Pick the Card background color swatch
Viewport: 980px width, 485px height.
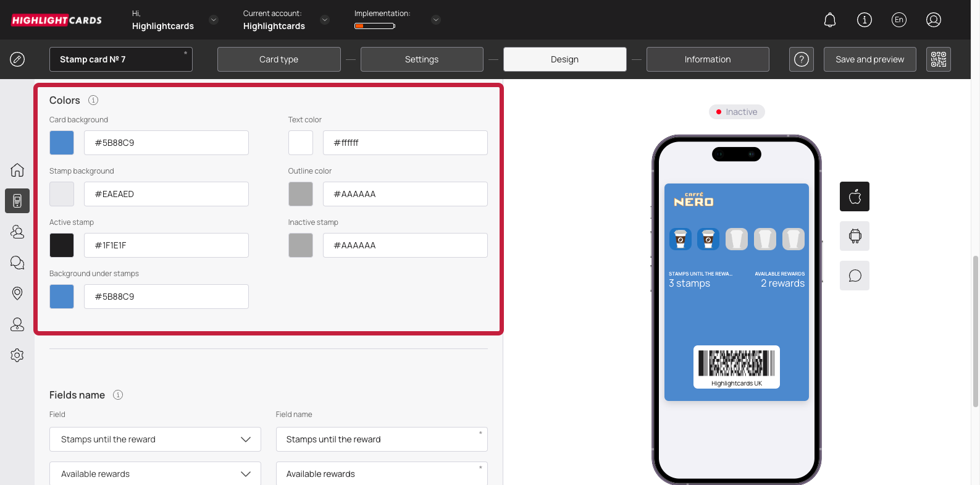[62, 143]
